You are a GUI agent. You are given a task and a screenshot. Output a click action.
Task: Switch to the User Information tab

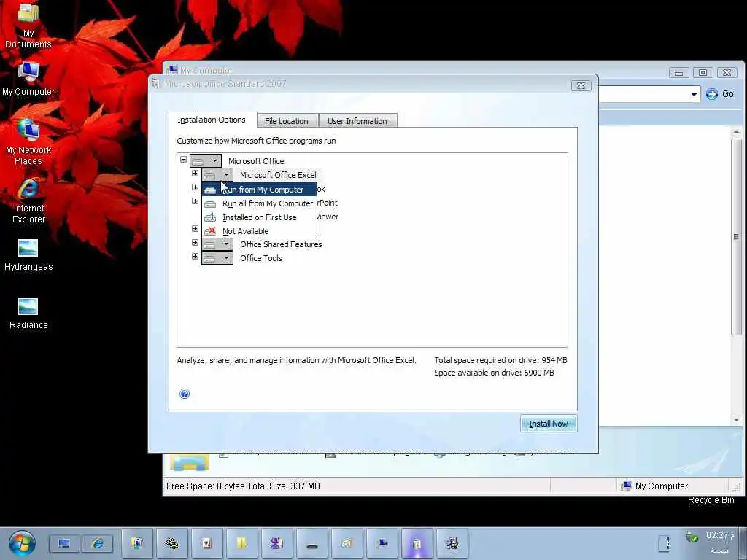point(357,121)
